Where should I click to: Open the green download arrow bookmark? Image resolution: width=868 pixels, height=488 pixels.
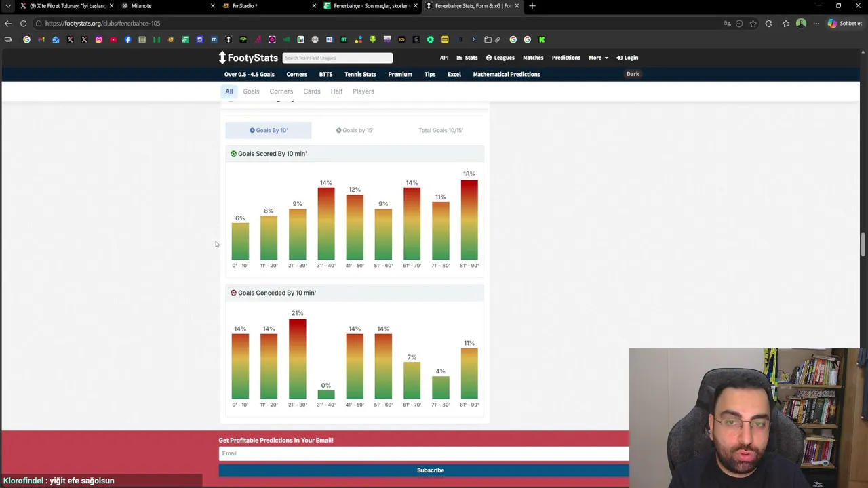(372, 39)
